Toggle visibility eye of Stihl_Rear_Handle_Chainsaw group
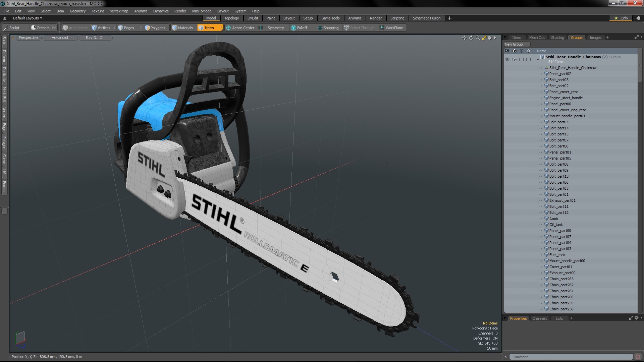The height and width of the screenshot is (362, 644). click(x=507, y=59)
